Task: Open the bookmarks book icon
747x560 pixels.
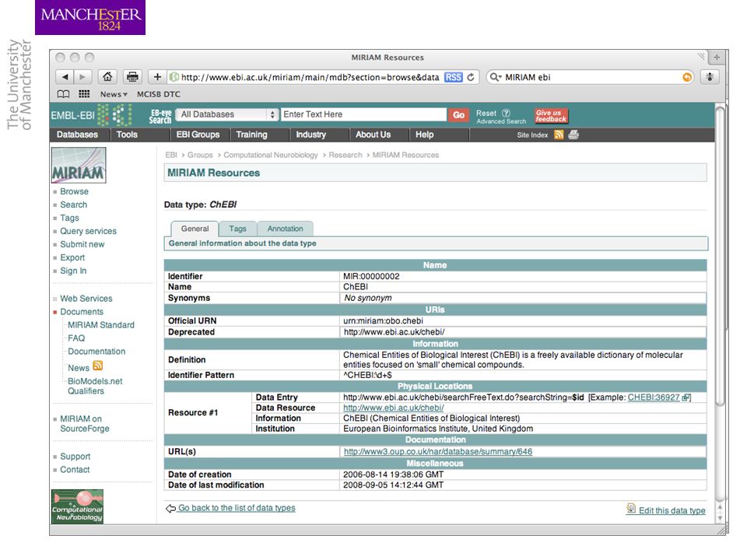Action: [x=63, y=94]
